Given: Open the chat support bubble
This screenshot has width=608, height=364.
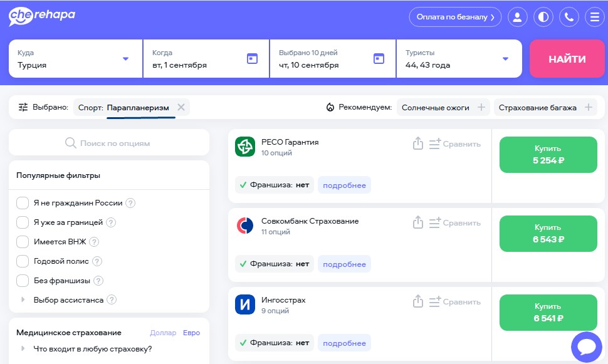Looking at the screenshot, I should click(587, 347).
